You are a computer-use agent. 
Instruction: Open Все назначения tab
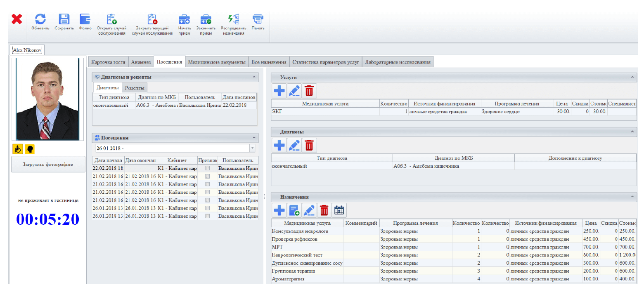point(269,62)
